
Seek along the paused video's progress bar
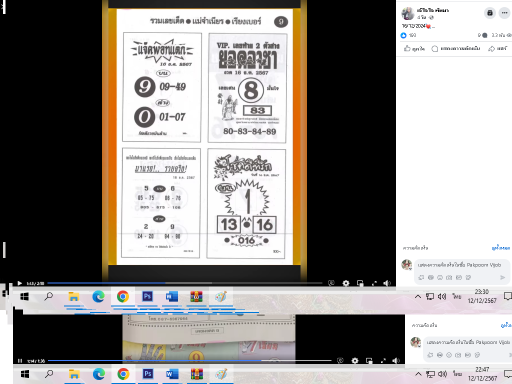185,283
